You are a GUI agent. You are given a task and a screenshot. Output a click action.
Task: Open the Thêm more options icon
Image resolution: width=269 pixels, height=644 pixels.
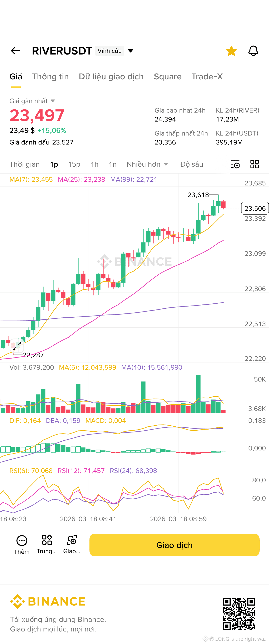(x=22, y=545)
